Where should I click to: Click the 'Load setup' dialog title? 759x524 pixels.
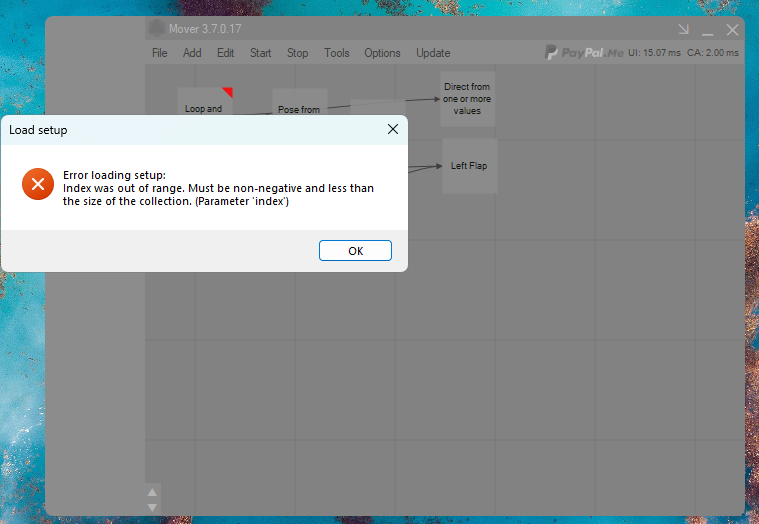(38, 130)
